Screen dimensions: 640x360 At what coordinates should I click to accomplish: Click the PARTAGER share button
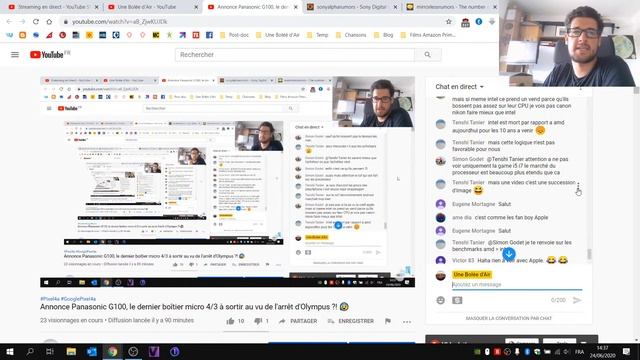pos(298,321)
